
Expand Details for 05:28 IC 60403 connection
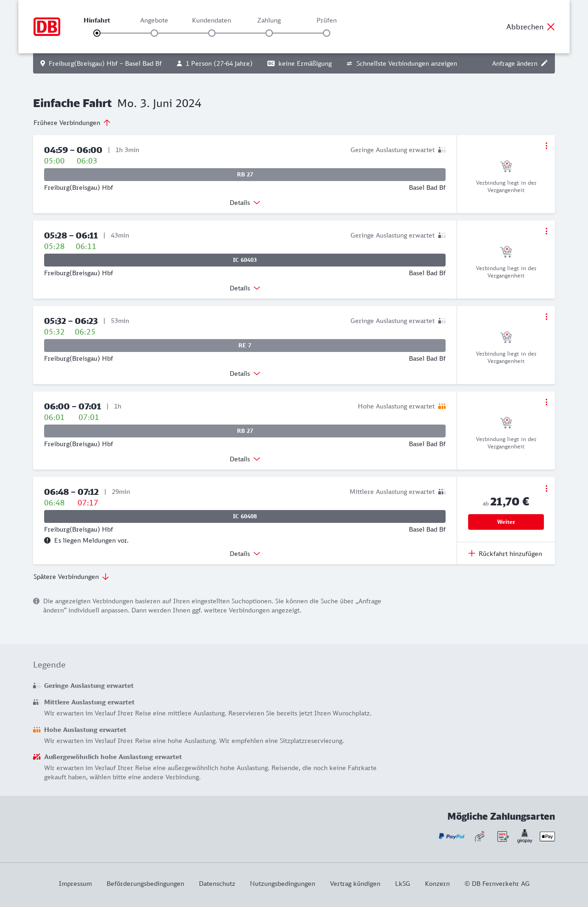click(x=245, y=288)
